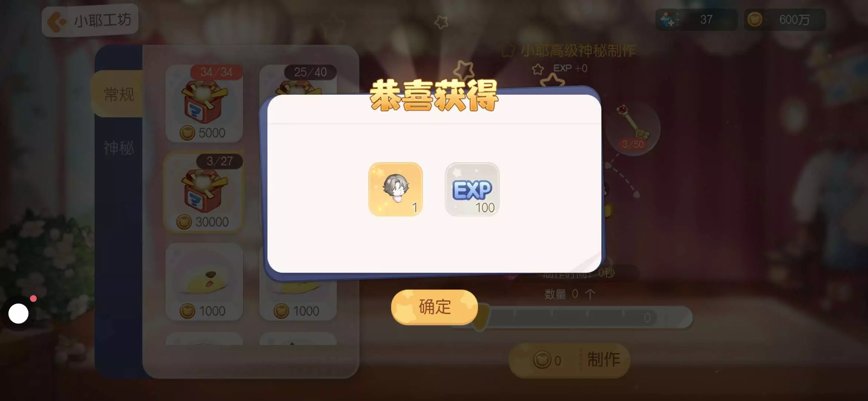Click the 确定 confirm button
The image size is (868, 401).
(434, 307)
